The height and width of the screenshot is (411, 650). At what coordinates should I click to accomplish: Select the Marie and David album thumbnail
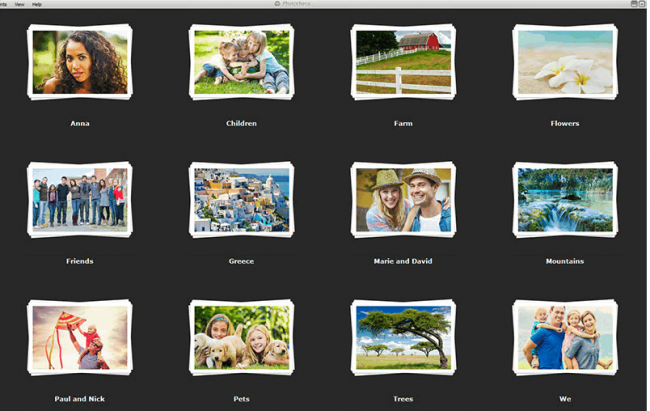403,199
